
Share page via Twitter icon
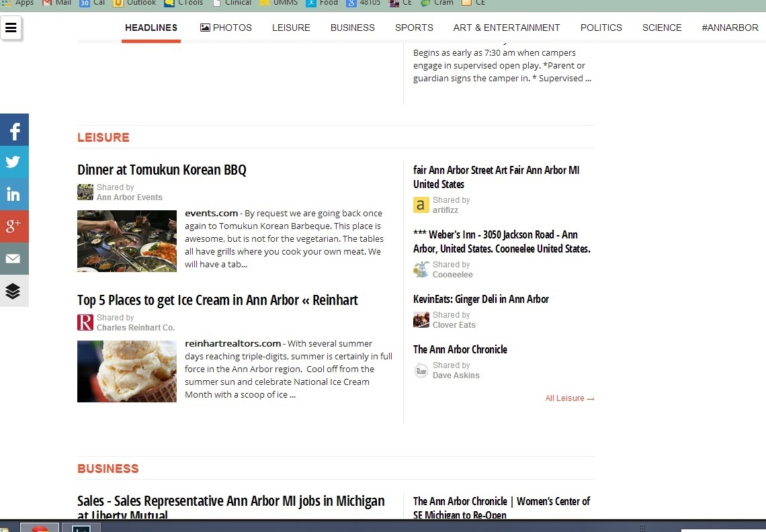tap(14, 162)
